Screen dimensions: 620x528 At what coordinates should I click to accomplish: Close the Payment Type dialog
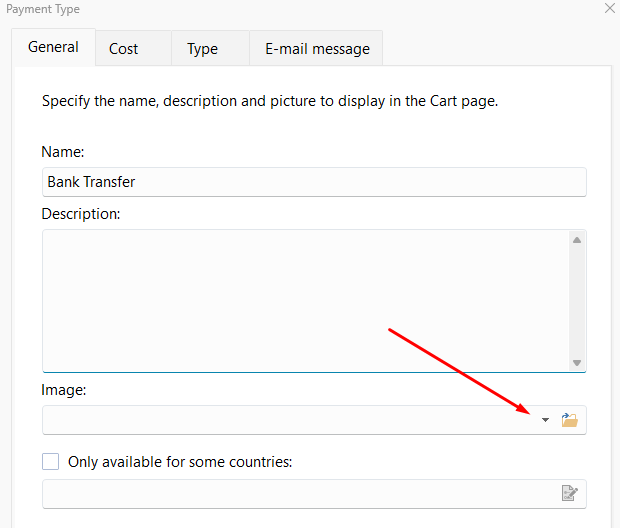[x=610, y=9]
